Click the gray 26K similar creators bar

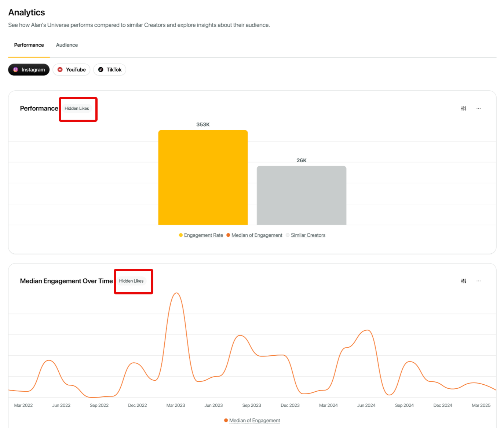[302, 195]
